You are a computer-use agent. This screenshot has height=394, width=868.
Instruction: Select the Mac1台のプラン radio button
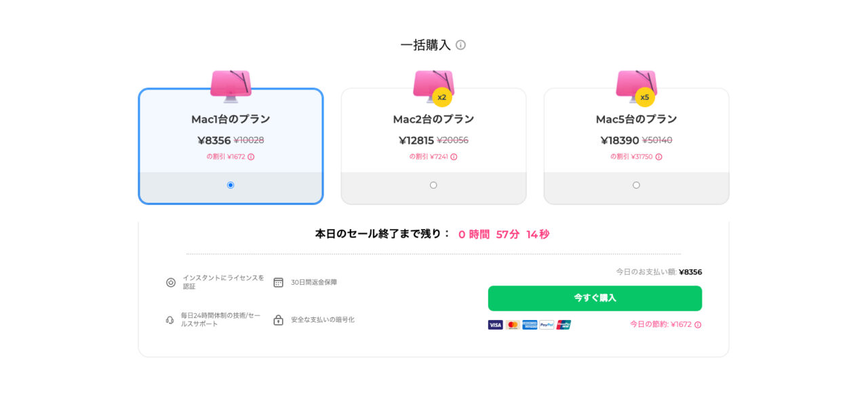pos(231,185)
